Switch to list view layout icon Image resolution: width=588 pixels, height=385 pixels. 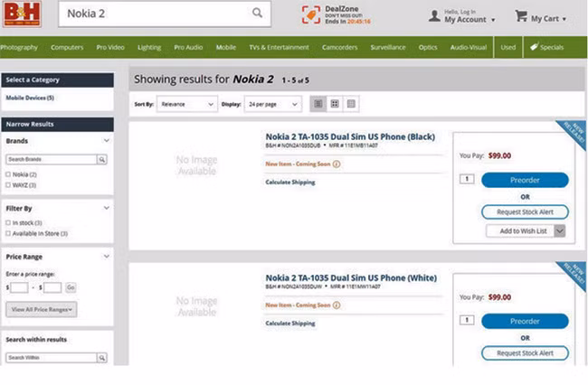(318, 104)
